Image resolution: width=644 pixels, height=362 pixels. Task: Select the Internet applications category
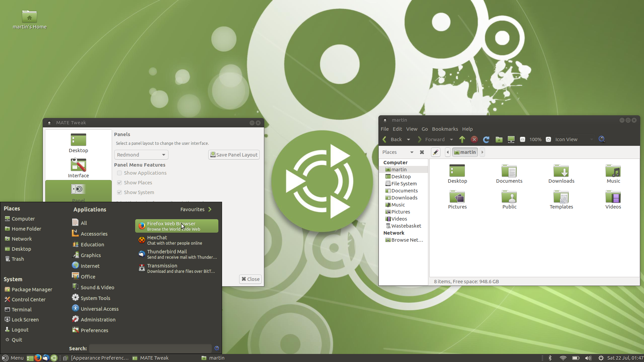click(90, 266)
